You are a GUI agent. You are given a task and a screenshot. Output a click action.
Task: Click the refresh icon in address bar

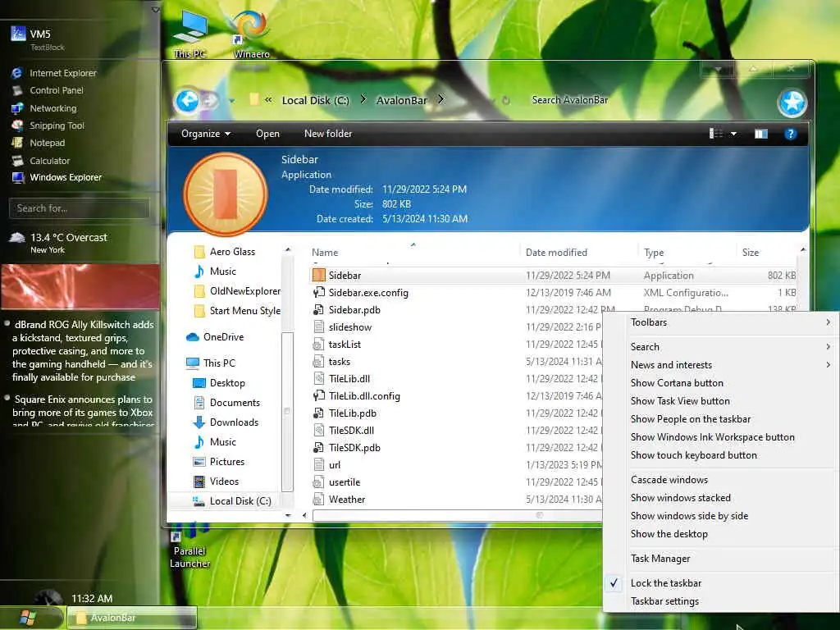[x=505, y=100]
